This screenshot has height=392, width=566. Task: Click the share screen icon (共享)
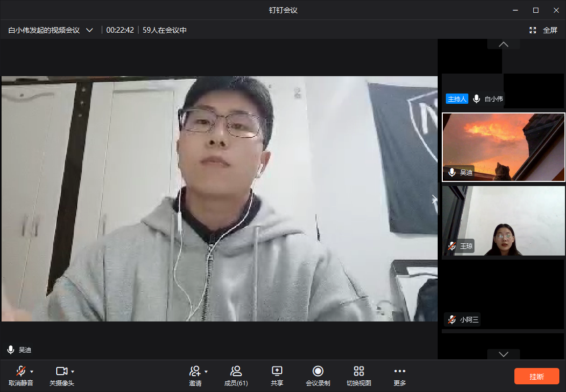point(277,372)
